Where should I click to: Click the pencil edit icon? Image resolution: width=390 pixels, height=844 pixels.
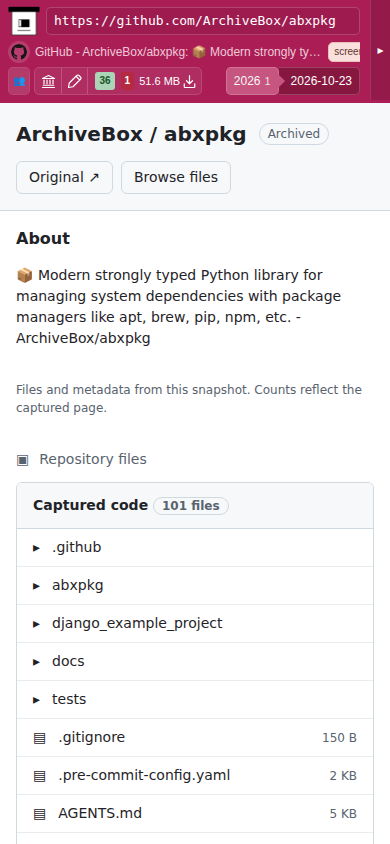point(75,81)
